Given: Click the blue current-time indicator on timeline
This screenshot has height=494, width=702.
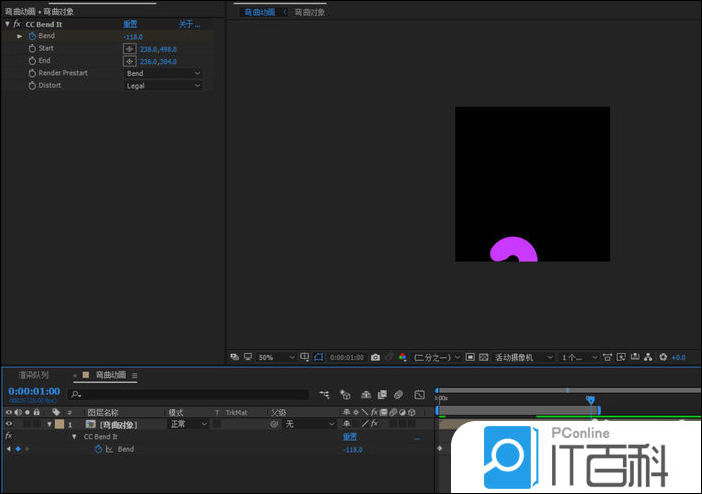Looking at the screenshot, I should 590,400.
